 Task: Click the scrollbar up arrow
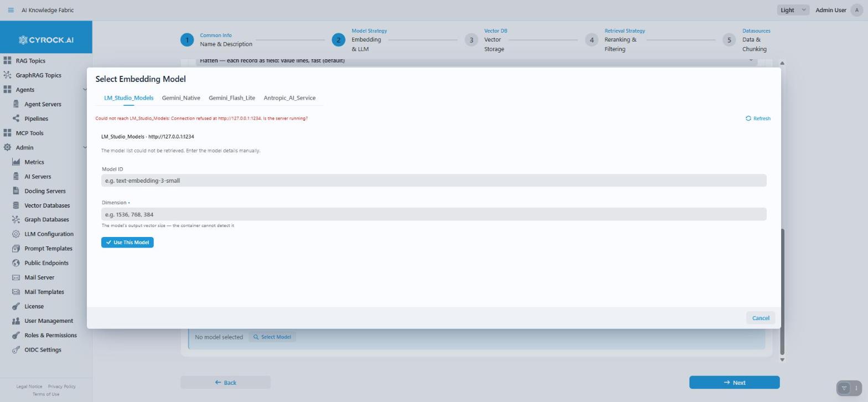click(x=782, y=63)
